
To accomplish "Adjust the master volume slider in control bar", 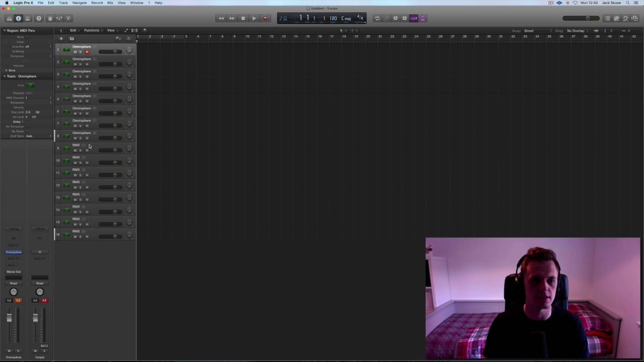I will click(581, 19).
